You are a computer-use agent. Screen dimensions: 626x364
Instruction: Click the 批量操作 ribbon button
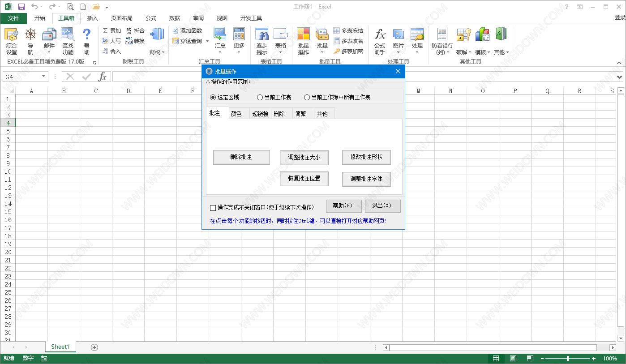(x=304, y=41)
